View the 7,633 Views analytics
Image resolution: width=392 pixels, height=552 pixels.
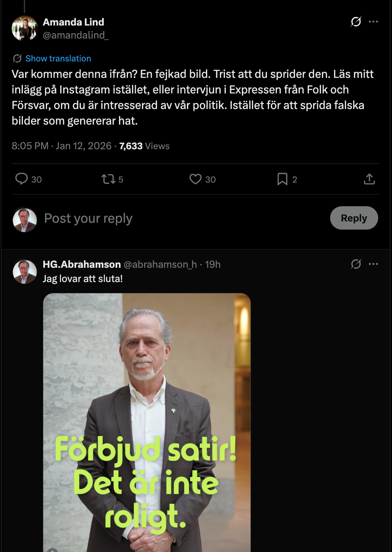click(x=145, y=146)
